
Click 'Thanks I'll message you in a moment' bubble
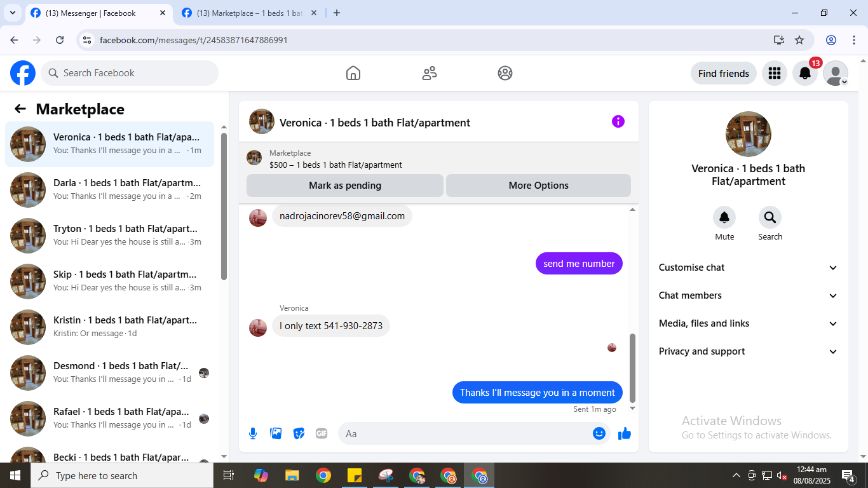tap(538, 393)
